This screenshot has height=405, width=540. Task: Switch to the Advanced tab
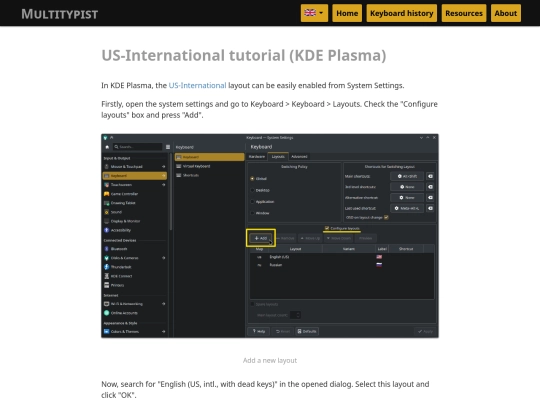point(299,157)
